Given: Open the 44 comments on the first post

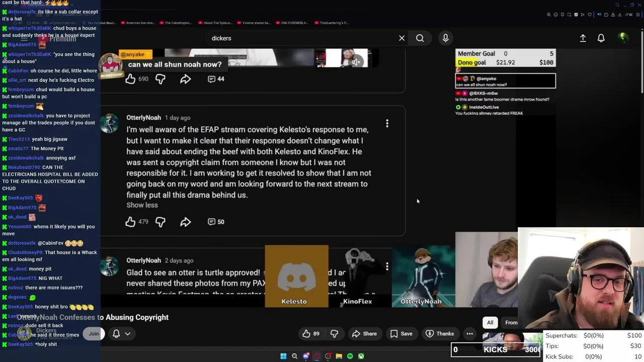Looking at the screenshot, I should pos(216,79).
